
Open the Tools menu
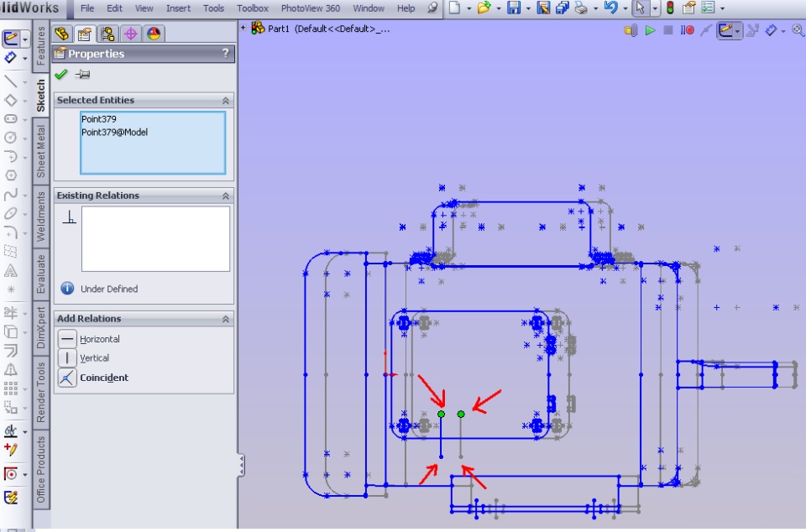(213, 8)
